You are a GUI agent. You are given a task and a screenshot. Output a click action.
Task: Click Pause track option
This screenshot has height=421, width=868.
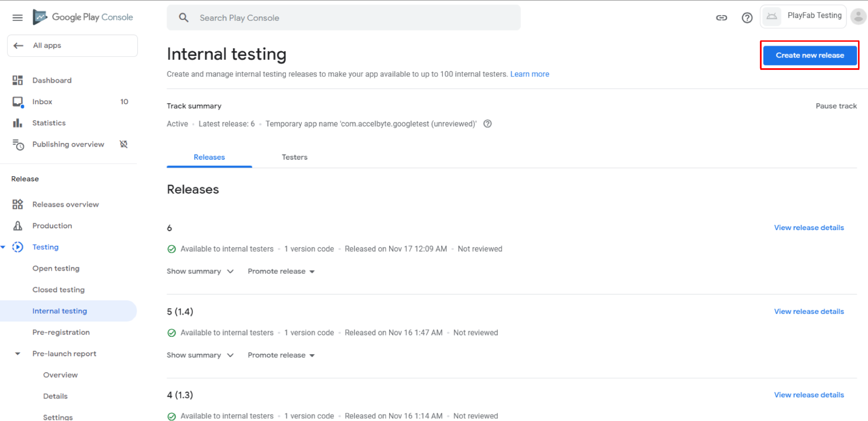pos(836,106)
